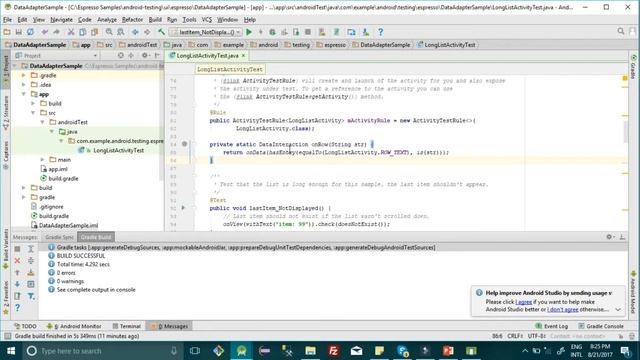Screen dimensions: 640x360
Task: Click the Save All toolbar icon
Action: point(19,32)
